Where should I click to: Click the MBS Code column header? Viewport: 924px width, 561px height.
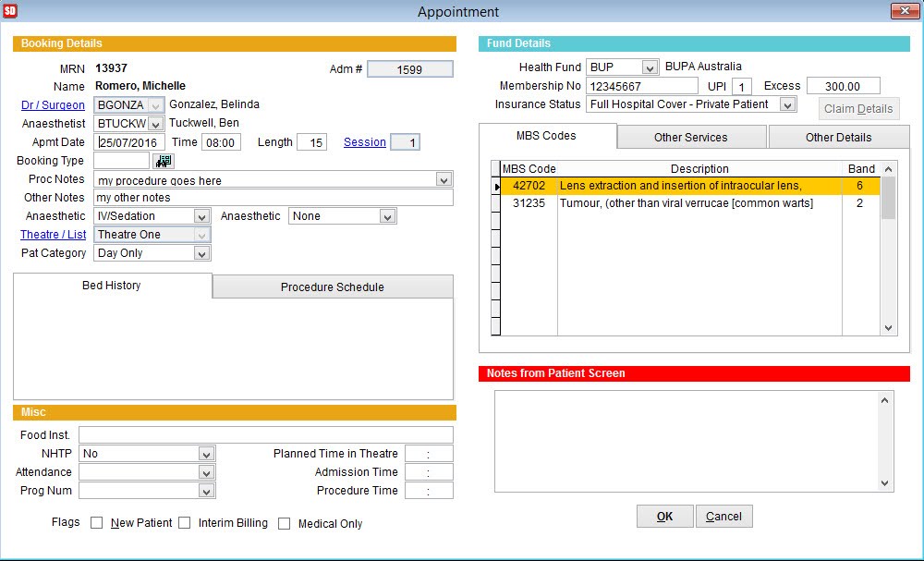(x=529, y=169)
